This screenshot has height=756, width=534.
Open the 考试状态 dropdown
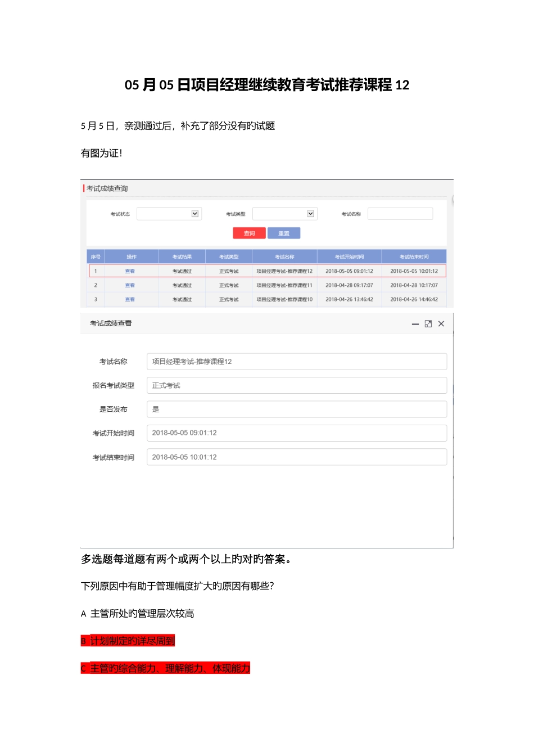click(x=169, y=214)
